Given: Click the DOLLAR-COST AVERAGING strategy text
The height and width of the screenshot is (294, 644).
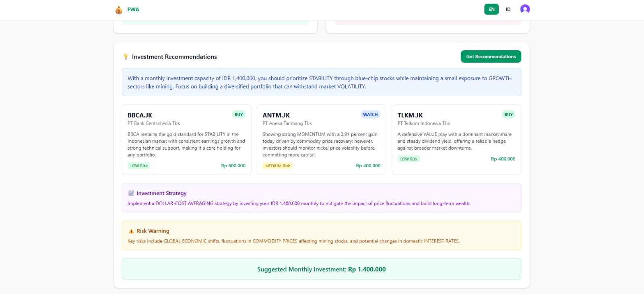Looking at the screenshot, I should click(299, 204).
